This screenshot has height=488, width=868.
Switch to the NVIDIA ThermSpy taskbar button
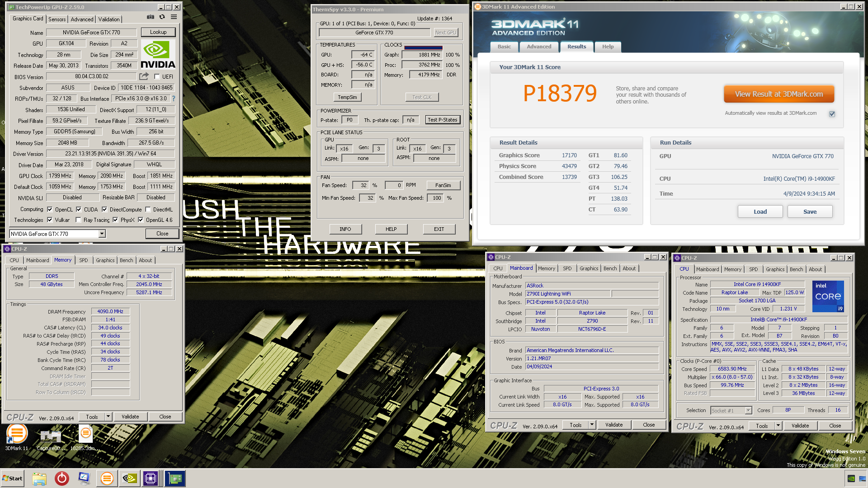(129, 479)
